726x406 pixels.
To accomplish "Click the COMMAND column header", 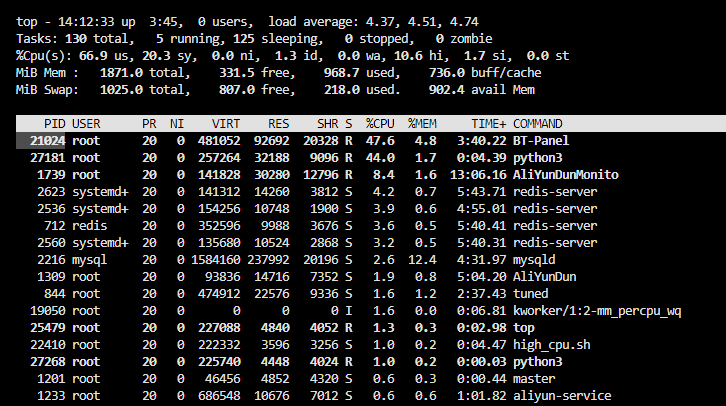I will coord(538,124).
